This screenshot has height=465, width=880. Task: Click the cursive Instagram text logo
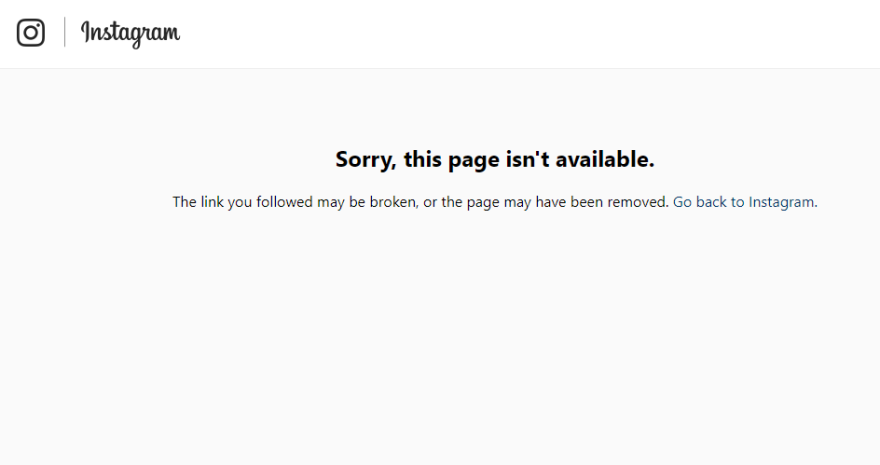pos(130,34)
